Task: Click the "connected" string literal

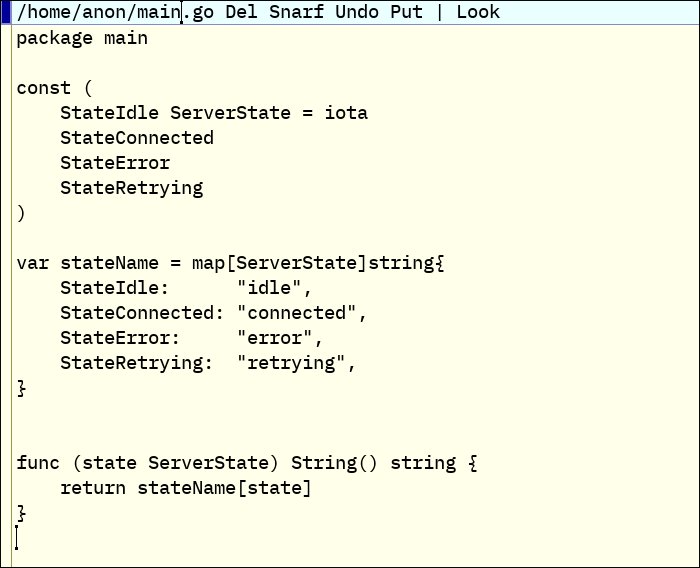Action: point(296,313)
